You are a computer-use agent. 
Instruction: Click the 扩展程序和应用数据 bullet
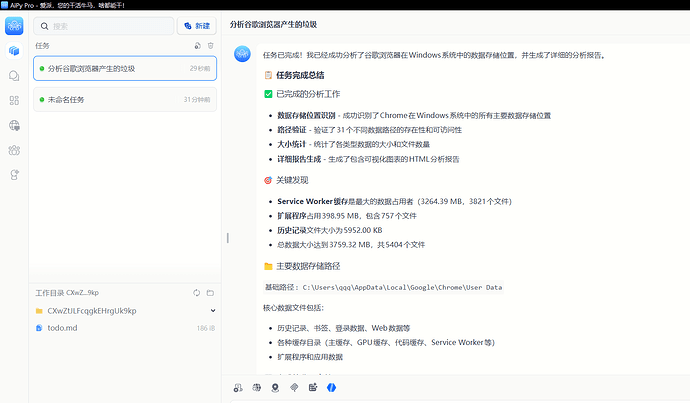(310, 357)
